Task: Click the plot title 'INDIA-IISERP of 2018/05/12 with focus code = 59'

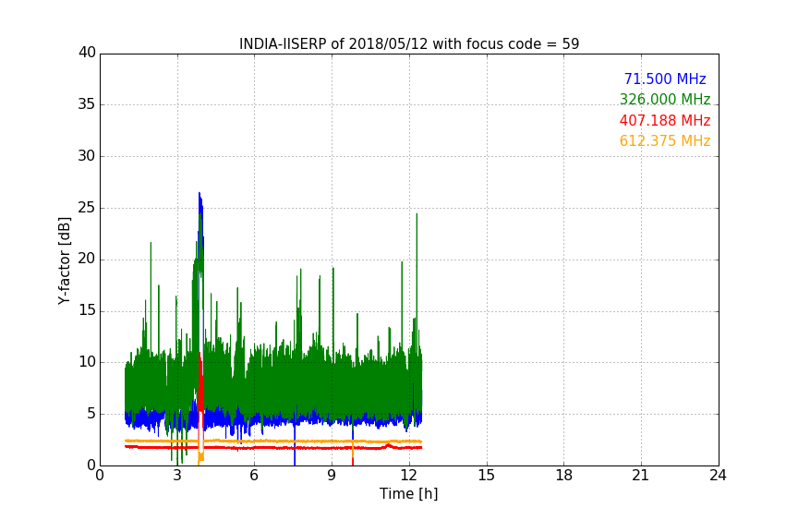Action: [x=409, y=44]
